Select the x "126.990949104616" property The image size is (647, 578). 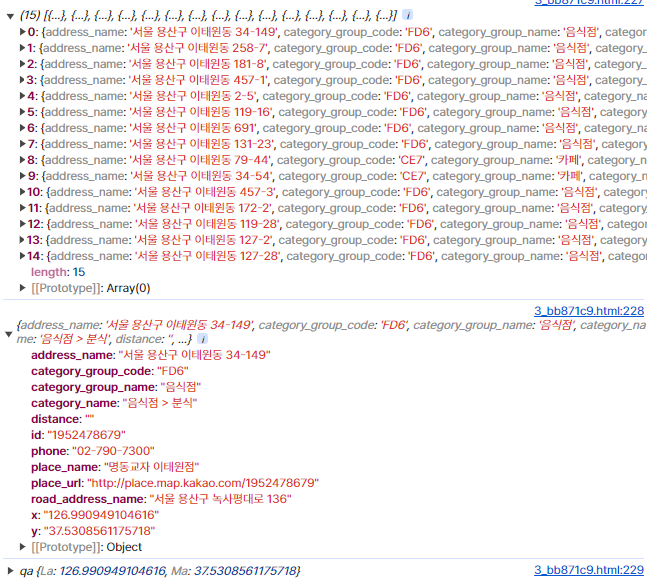pyautogui.click(x=95, y=515)
